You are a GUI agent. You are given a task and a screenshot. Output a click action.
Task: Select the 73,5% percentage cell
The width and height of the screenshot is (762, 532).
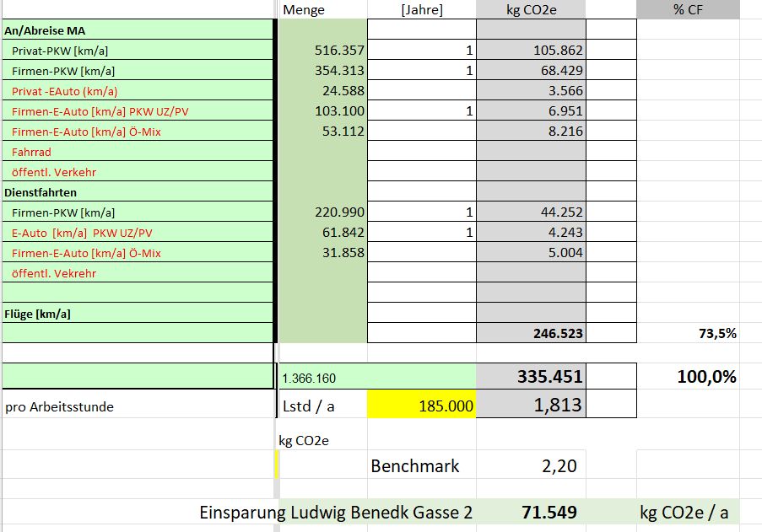coord(716,334)
